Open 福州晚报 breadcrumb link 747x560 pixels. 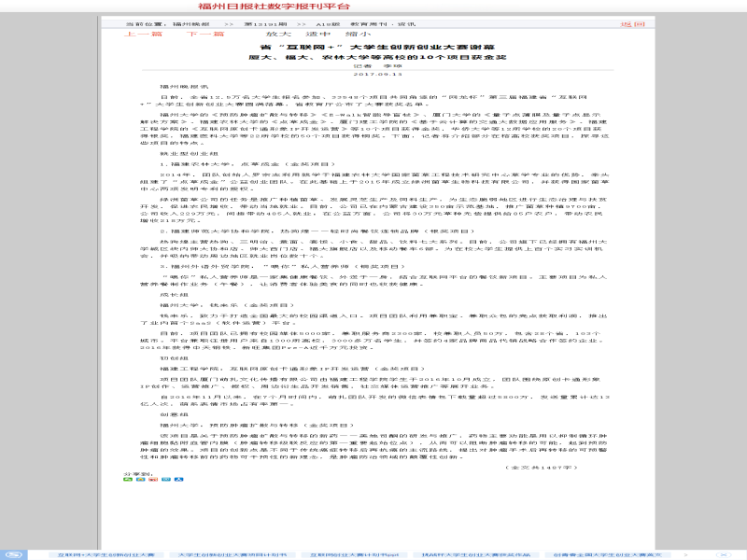click(x=191, y=24)
